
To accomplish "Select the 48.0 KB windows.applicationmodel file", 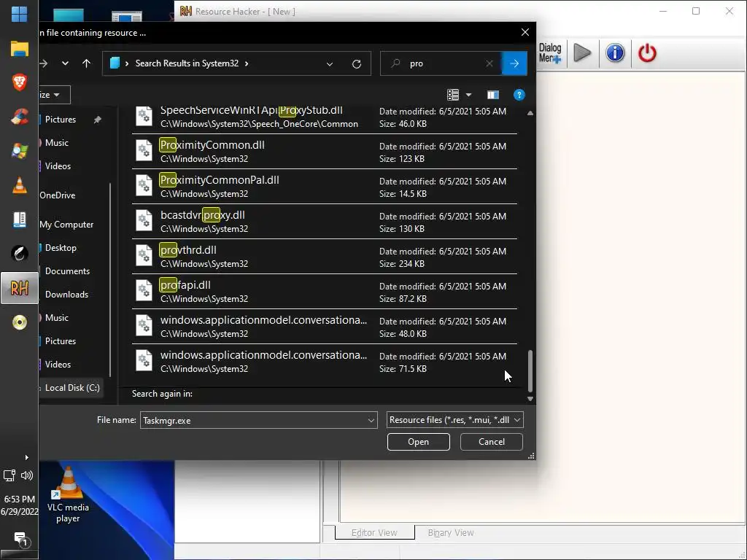I will click(325, 327).
